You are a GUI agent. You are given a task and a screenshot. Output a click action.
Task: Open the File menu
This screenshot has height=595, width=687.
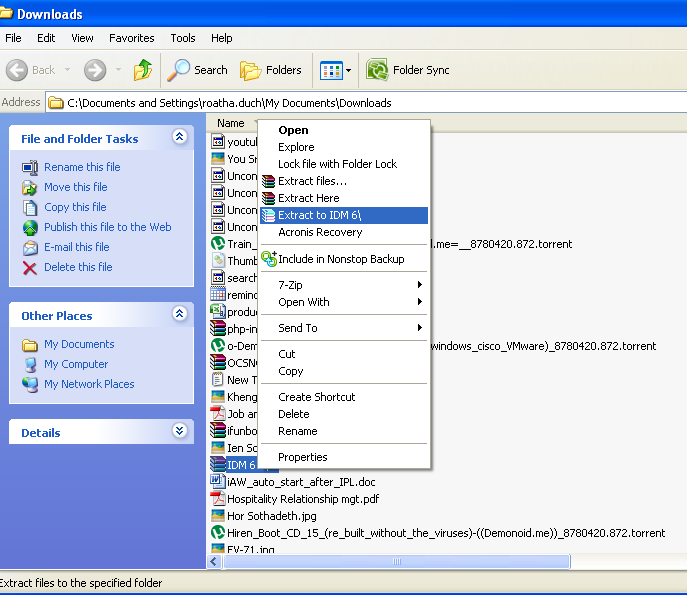coord(13,38)
